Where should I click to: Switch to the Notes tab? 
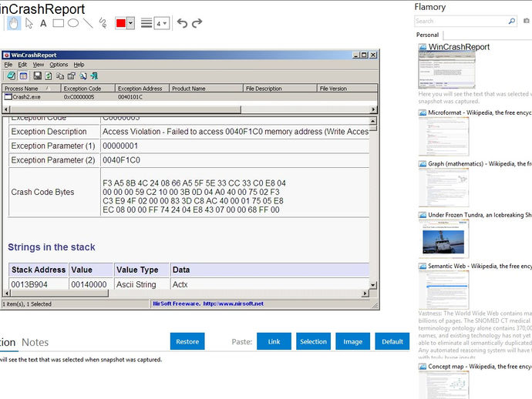(35, 343)
